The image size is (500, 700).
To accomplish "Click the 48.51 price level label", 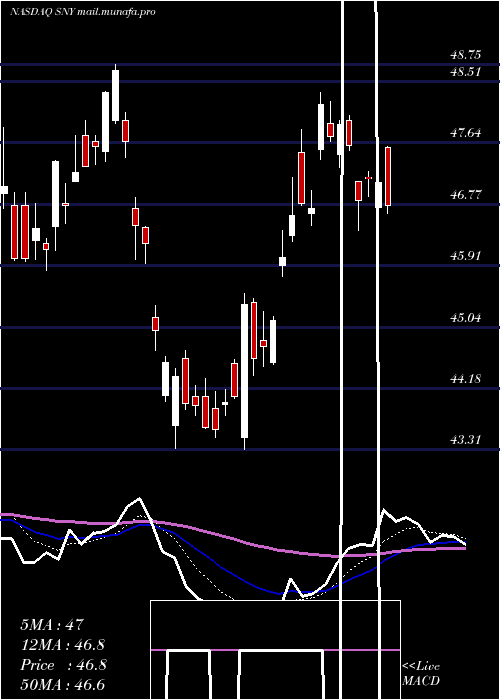I will point(466,72).
